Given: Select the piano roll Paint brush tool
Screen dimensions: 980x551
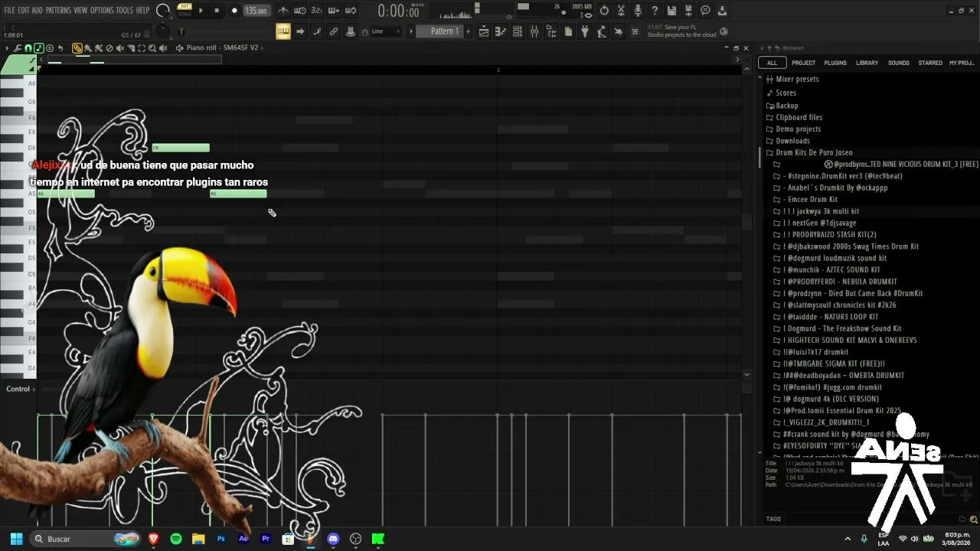Looking at the screenshot, I should (x=88, y=48).
